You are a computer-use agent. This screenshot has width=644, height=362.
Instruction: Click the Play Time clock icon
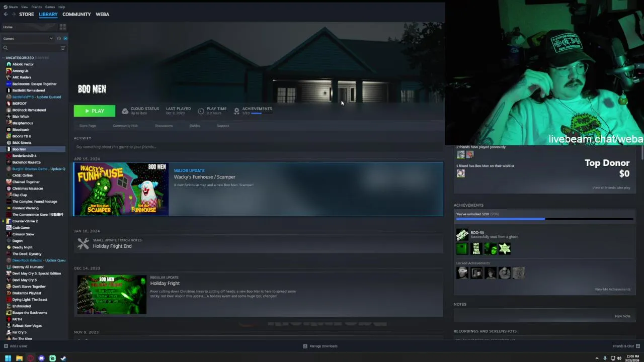click(201, 111)
